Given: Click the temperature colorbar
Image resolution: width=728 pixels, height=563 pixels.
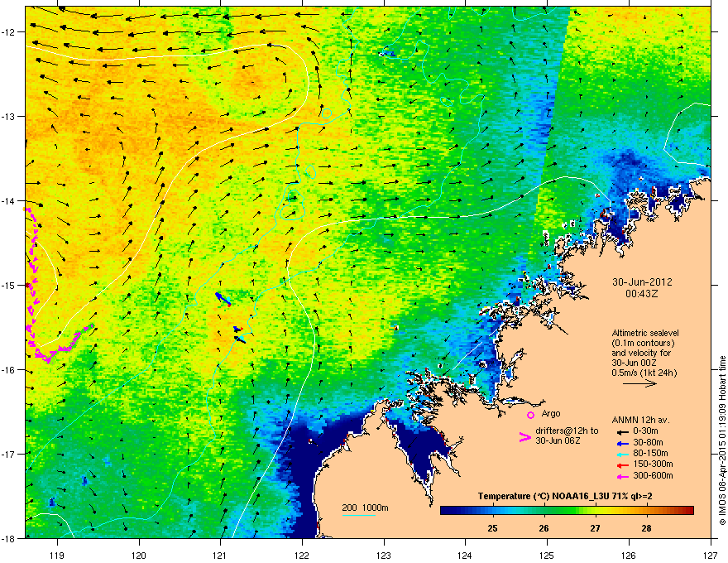Looking at the screenshot, I should pyautogui.click(x=567, y=511).
